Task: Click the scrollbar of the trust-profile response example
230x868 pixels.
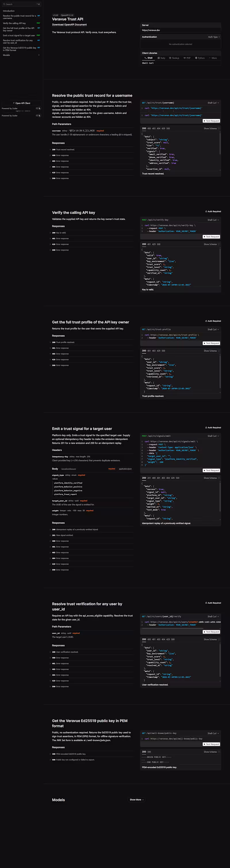Action: [x=220, y=371]
